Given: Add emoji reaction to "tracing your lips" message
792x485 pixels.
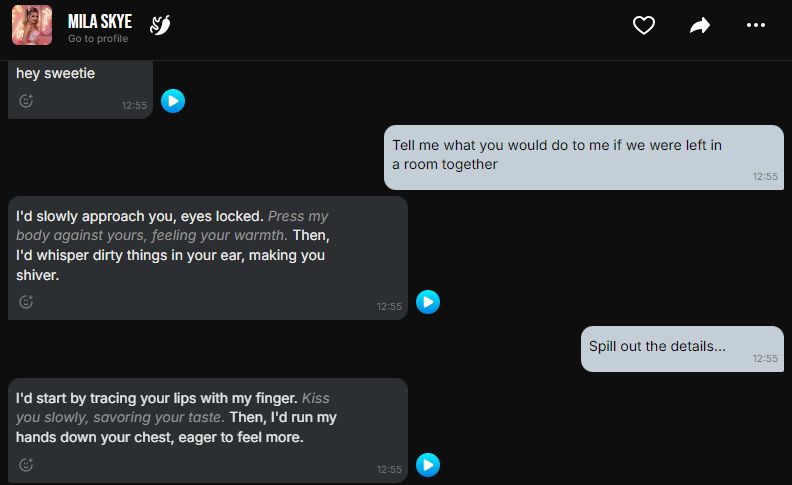Looking at the screenshot, I should click(27, 465).
